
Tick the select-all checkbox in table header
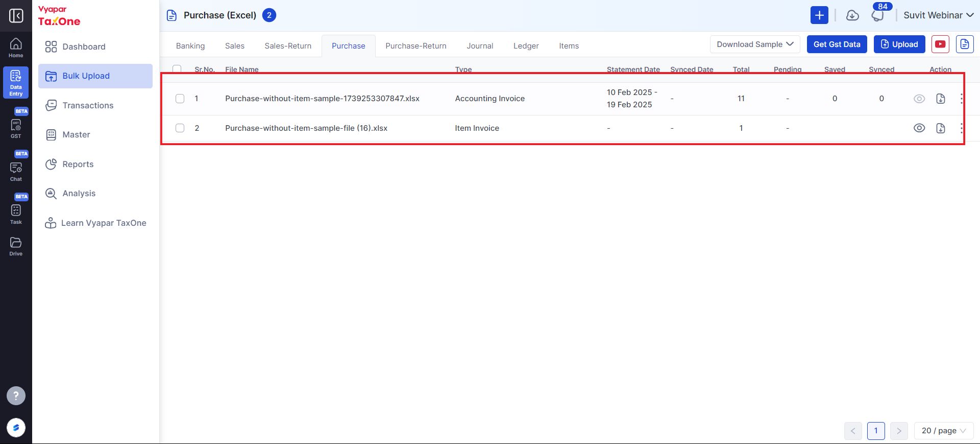177,69
